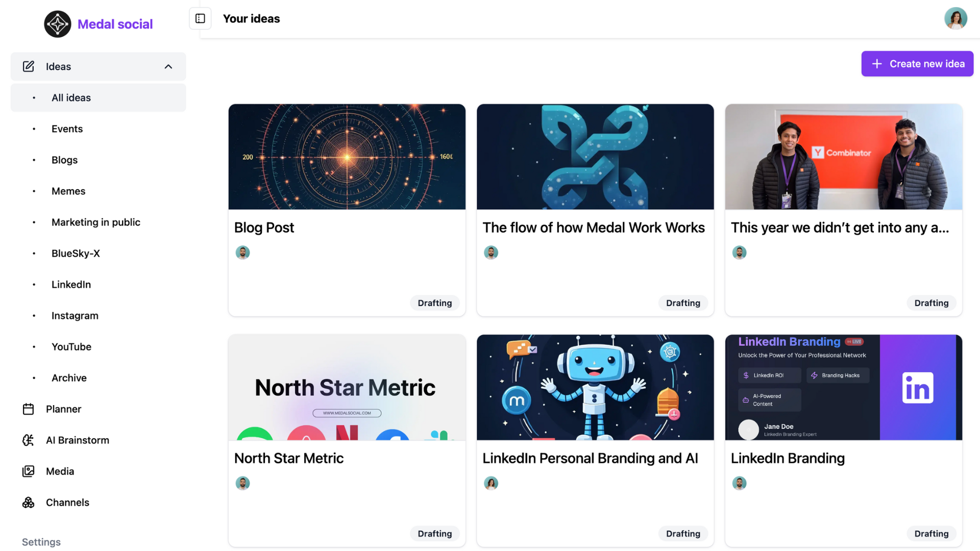Open the Planner calendar icon
Viewport: 980px width, 551px height.
29,409
